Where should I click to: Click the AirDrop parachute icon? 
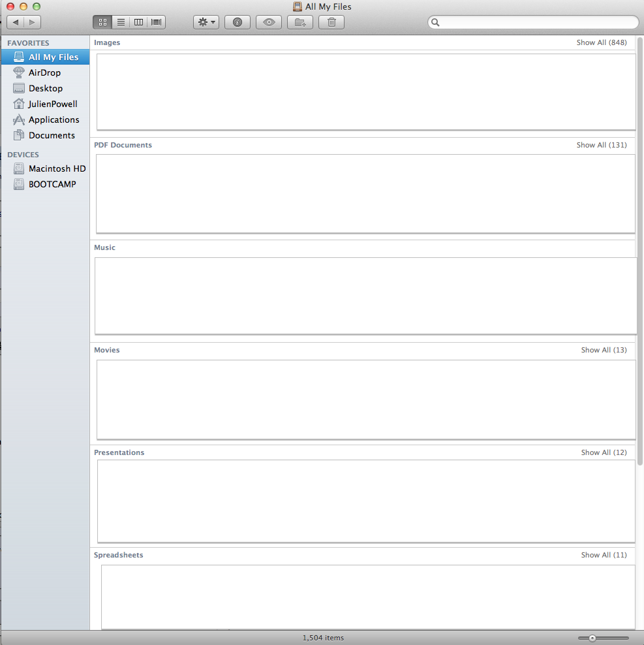(x=19, y=72)
